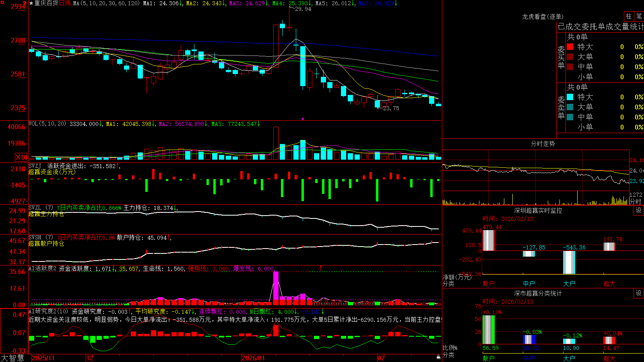Click the AI研究度2(10) indicator label

pos(48,311)
